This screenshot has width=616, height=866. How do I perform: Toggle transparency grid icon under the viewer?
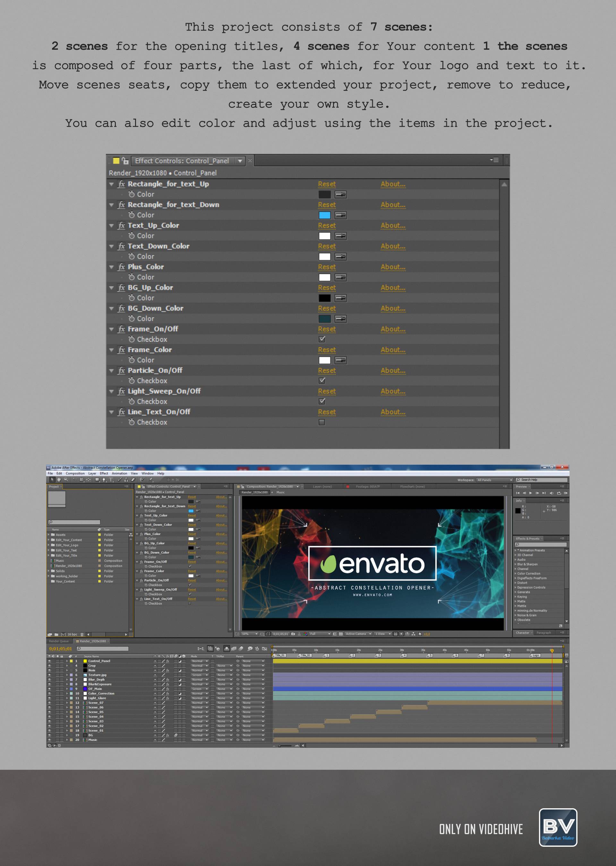click(x=341, y=634)
